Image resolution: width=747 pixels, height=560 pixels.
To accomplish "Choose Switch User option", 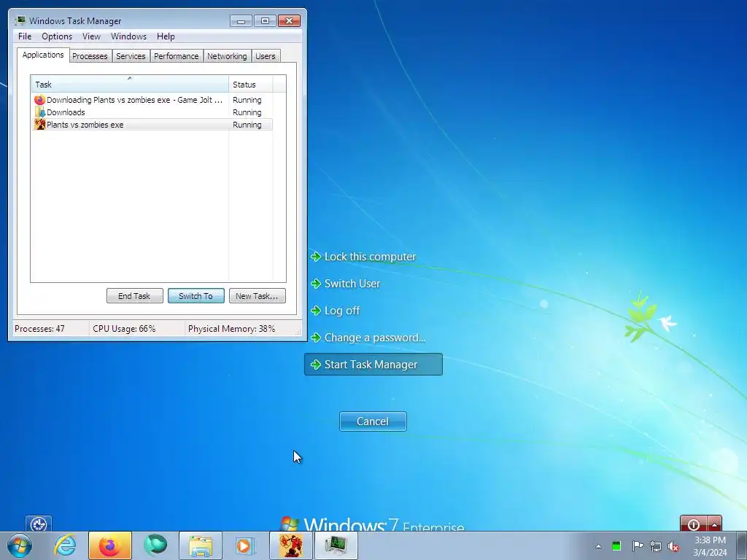I will click(x=345, y=284).
